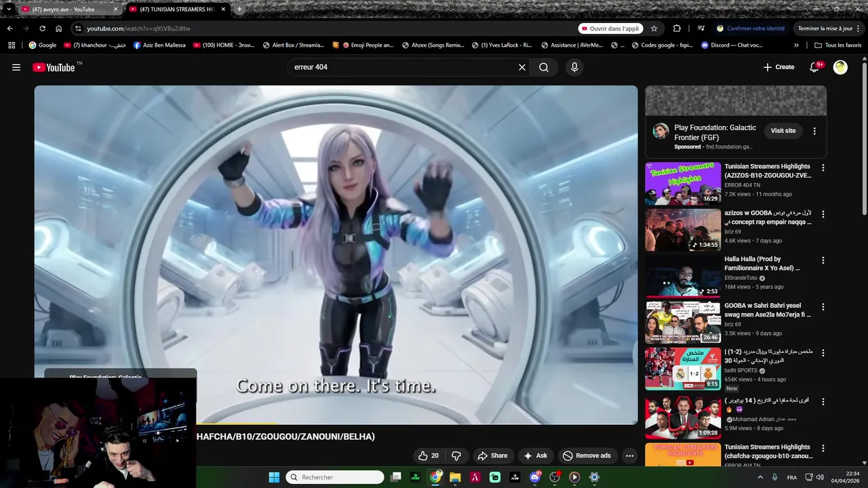The width and height of the screenshot is (868, 488).
Task: Open Chrome from the taskbar
Action: 435,477
